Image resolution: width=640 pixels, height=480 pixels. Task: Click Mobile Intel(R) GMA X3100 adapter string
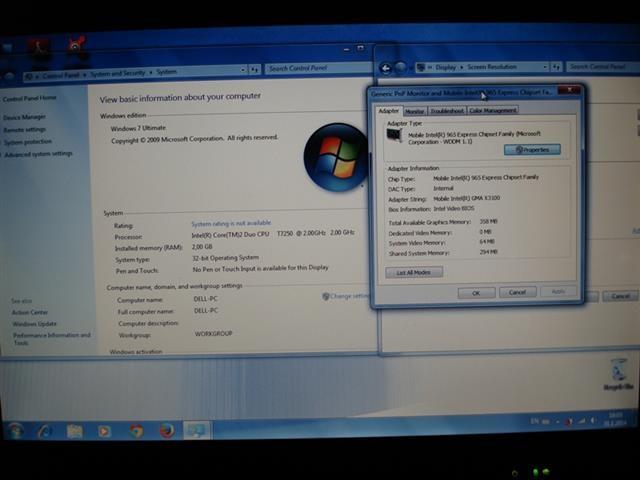(x=467, y=198)
